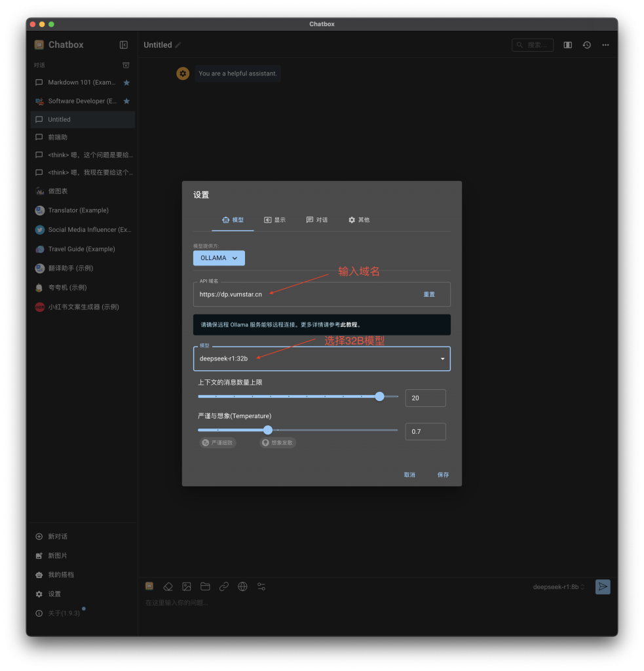This screenshot has width=644, height=671.
Task: Open the Travel Guide (Example) conversation
Action: 83,249
